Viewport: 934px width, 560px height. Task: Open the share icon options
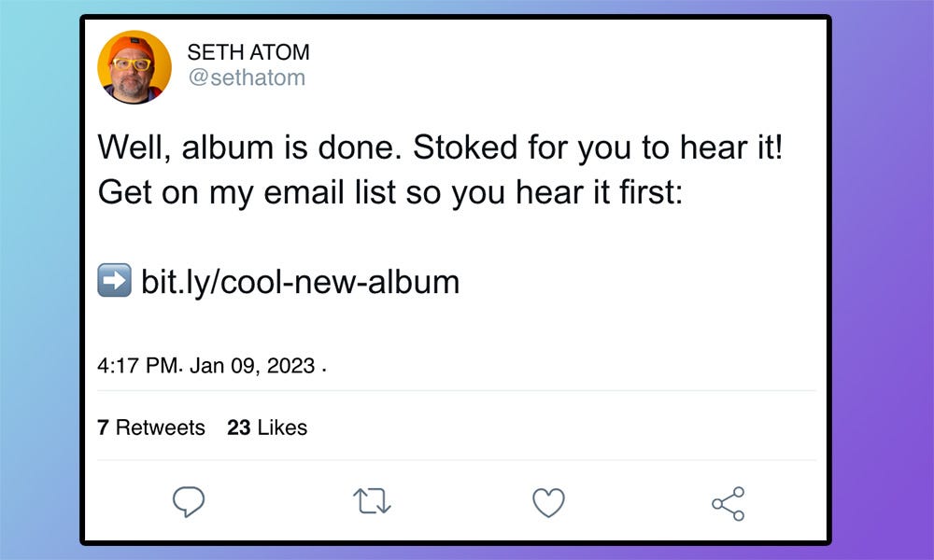(x=729, y=503)
